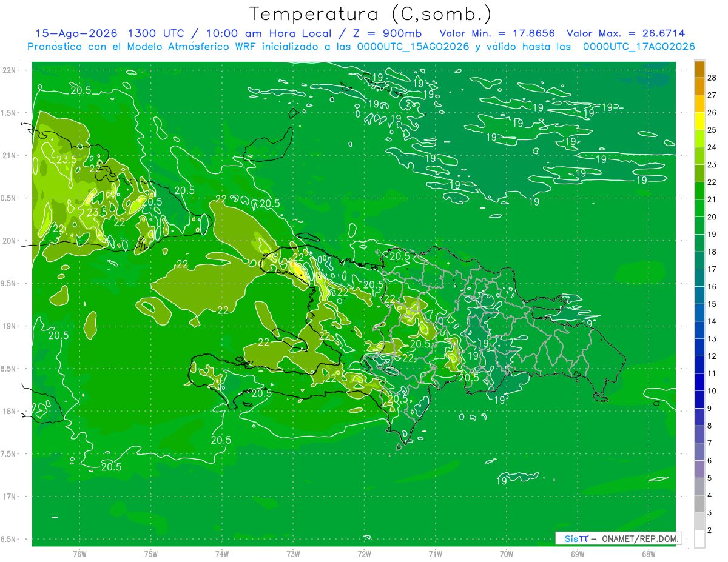
Task: Click the "22N" latitude axis label
Action: click(x=9, y=70)
